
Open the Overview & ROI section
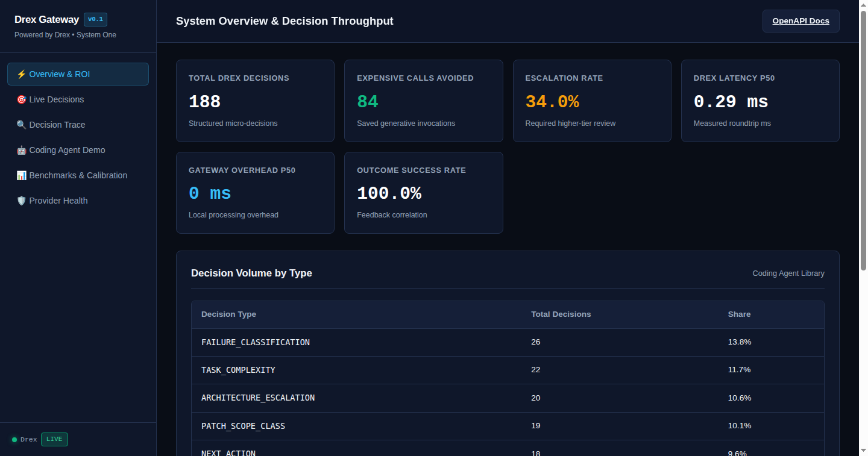click(78, 74)
